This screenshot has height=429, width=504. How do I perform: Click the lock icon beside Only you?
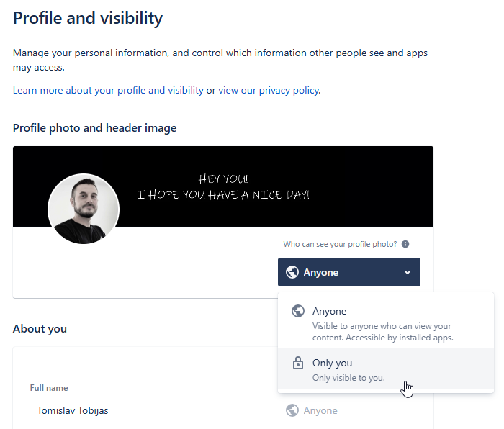(298, 363)
